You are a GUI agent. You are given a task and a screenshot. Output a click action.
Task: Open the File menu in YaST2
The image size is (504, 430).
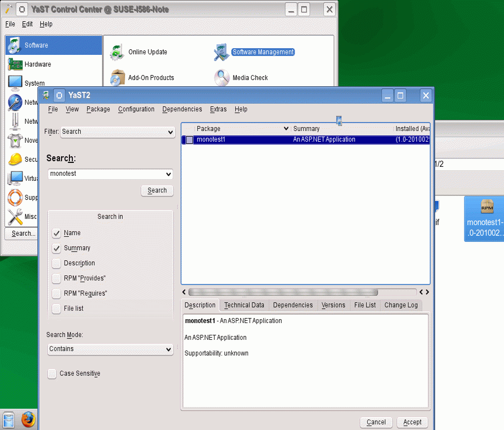click(x=53, y=109)
